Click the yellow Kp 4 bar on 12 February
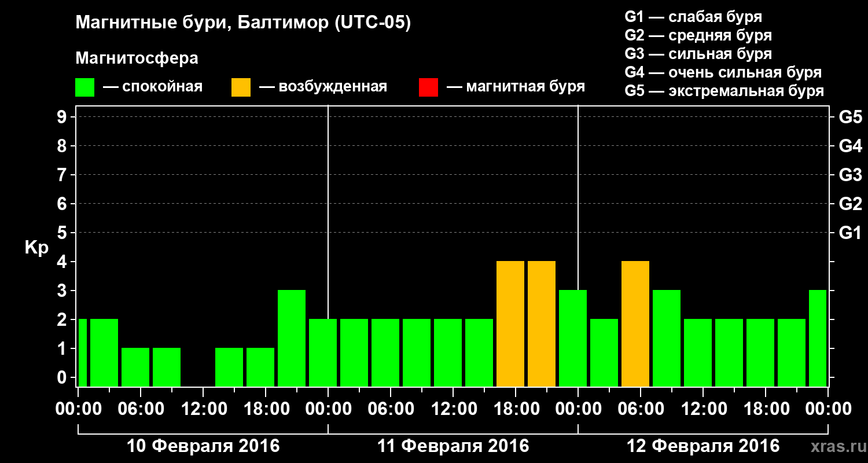The image size is (868, 463). click(635, 324)
